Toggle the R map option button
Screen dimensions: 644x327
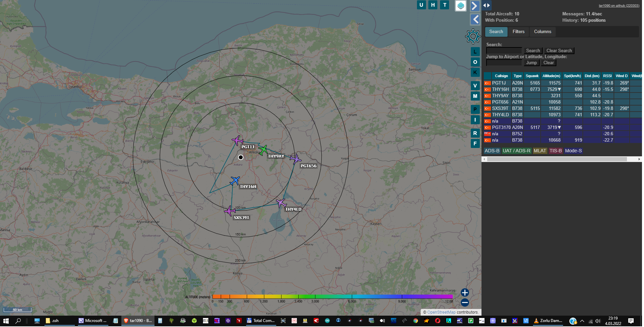tap(475, 133)
